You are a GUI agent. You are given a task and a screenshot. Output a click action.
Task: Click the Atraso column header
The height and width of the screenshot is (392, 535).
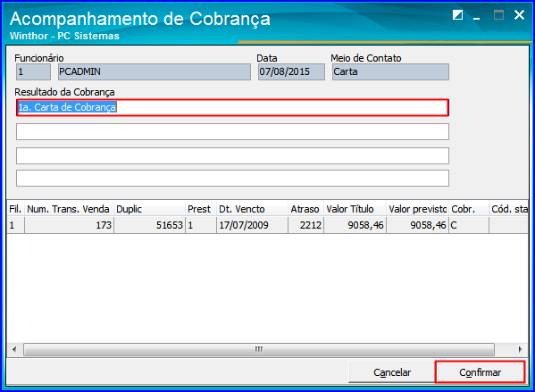tap(305, 209)
